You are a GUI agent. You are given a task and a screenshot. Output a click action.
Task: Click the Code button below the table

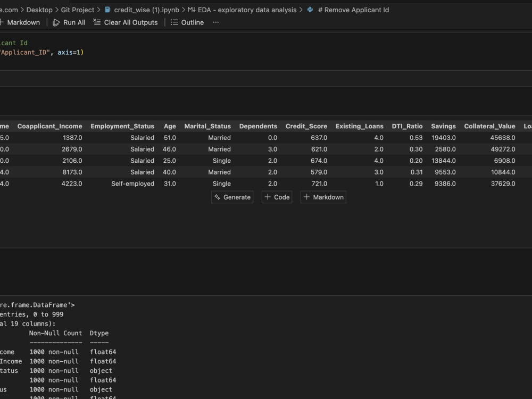[277, 197]
